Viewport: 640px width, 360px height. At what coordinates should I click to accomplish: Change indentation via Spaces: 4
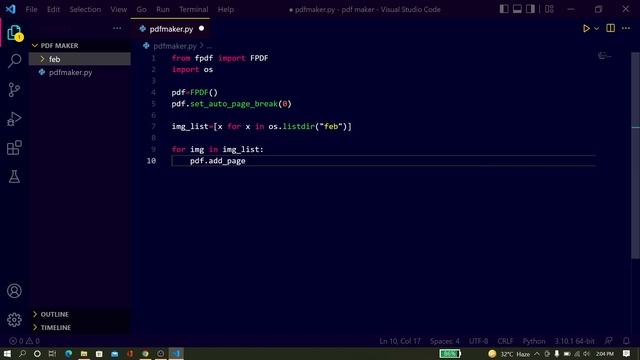444,341
